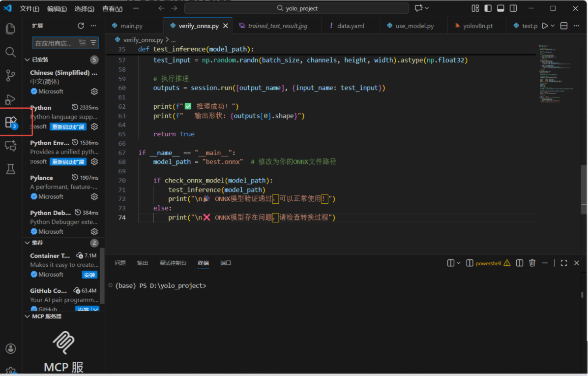588x376 pixels.
Task: Split the editor layout icon
Action: coord(563,26)
